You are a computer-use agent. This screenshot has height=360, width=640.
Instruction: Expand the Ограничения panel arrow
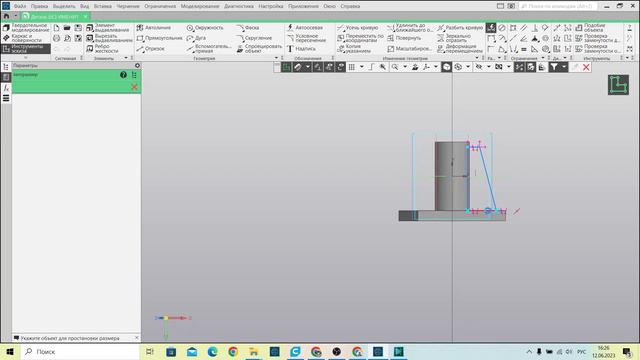click(543, 58)
